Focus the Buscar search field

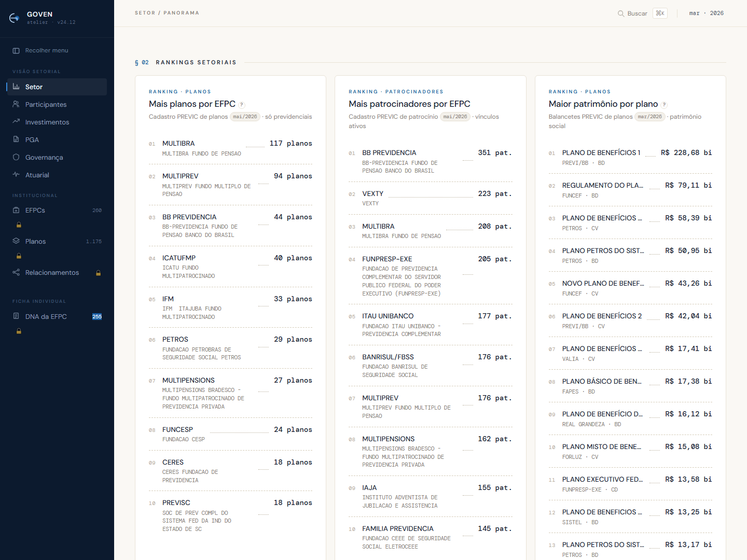point(642,13)
